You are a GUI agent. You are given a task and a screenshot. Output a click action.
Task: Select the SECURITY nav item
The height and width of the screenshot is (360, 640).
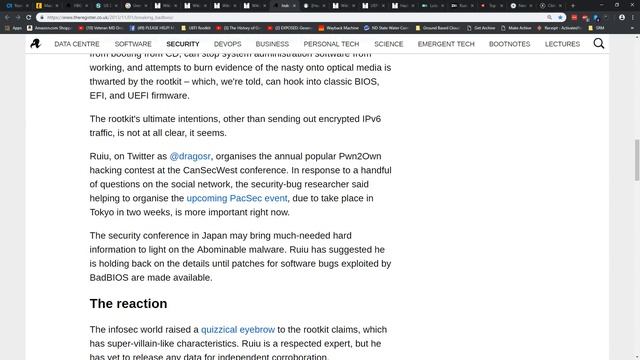tap(183, 44)
